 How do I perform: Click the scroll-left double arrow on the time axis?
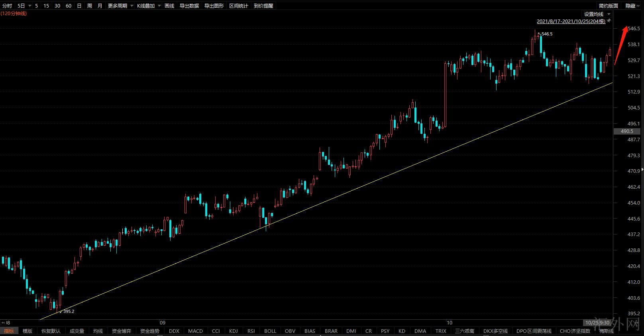4,322
